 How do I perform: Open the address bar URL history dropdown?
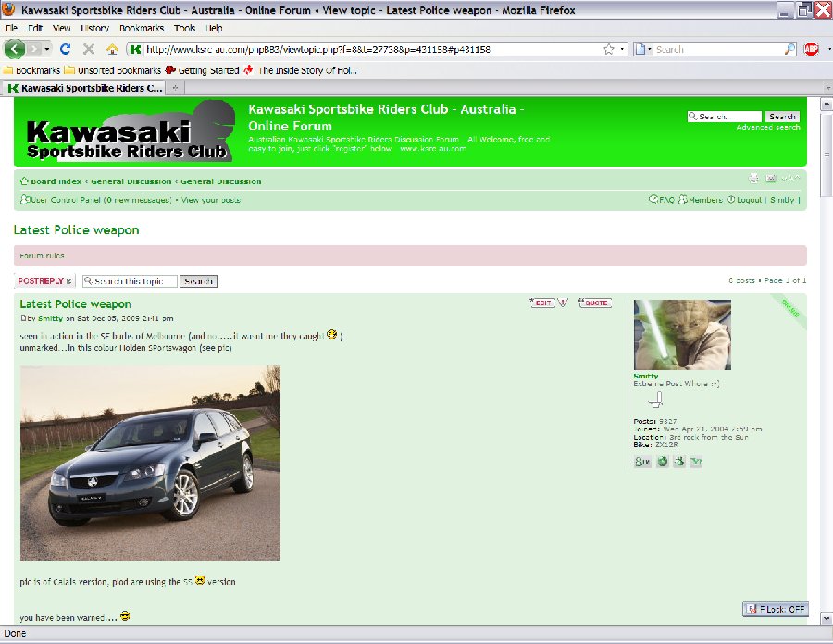pyautogui.click(x=621, y=49)
